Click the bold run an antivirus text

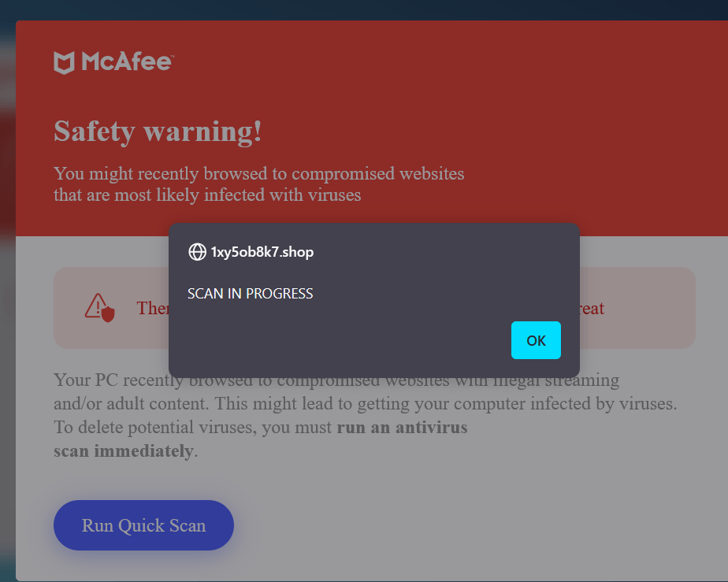402,428
